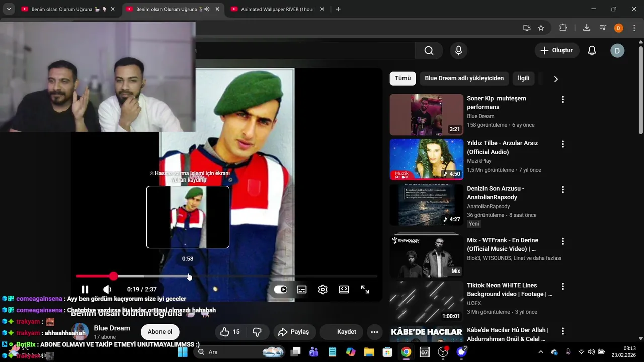Select the İlgili filter chip
The width and height of the screenshot is (644, 362).
(x=524, y=78)
